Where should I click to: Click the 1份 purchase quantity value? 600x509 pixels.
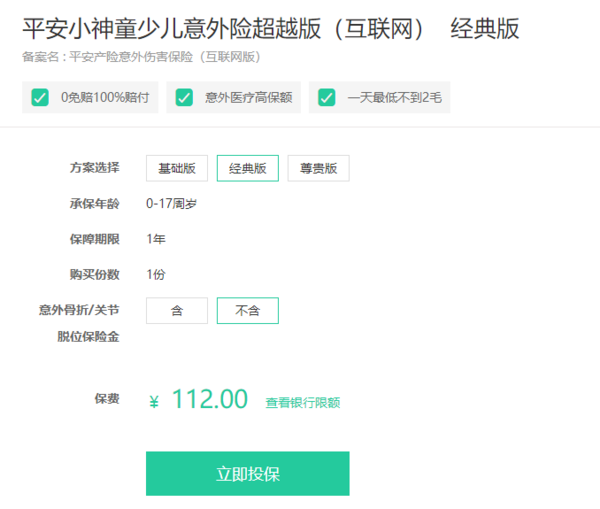click(156, 274)
